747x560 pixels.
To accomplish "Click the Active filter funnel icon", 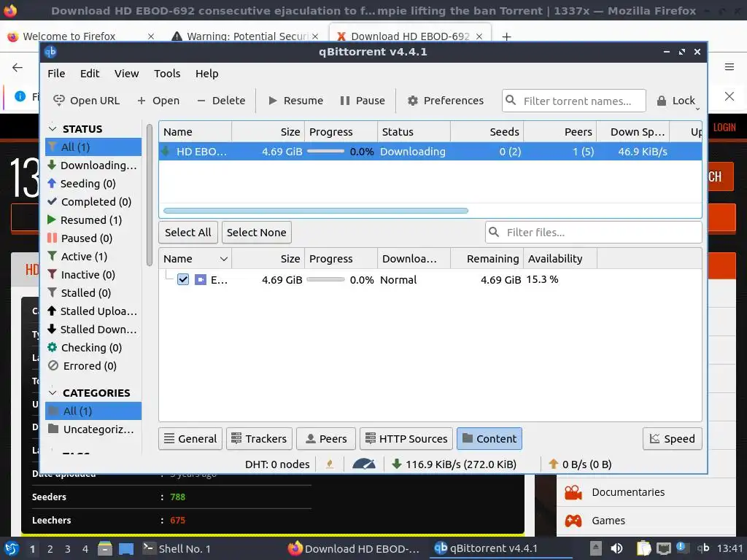I will click(52, 256).
